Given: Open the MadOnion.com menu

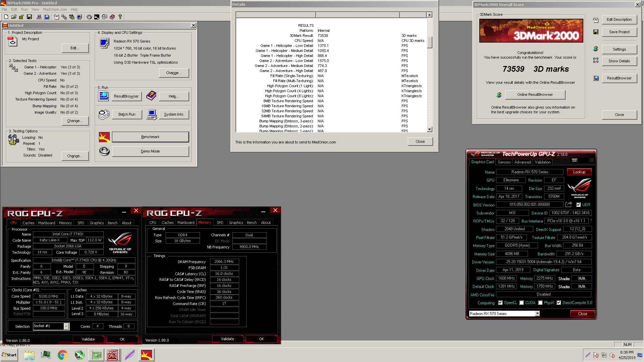Looking at the screenshot, I should click(55, 9).
